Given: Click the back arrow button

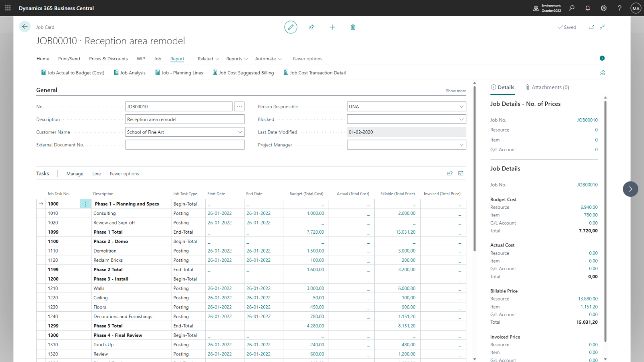Looking at the screenshot, I should pyautogui.click(x=25, y=27).
